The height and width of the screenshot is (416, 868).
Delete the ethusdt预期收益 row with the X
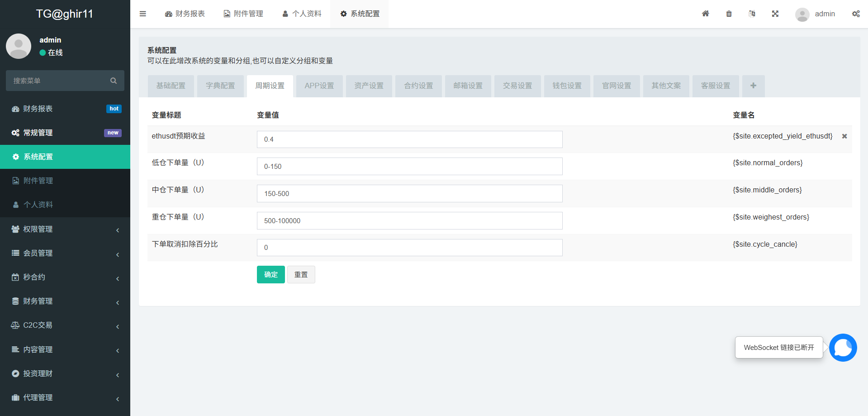(x=844, y=136)
